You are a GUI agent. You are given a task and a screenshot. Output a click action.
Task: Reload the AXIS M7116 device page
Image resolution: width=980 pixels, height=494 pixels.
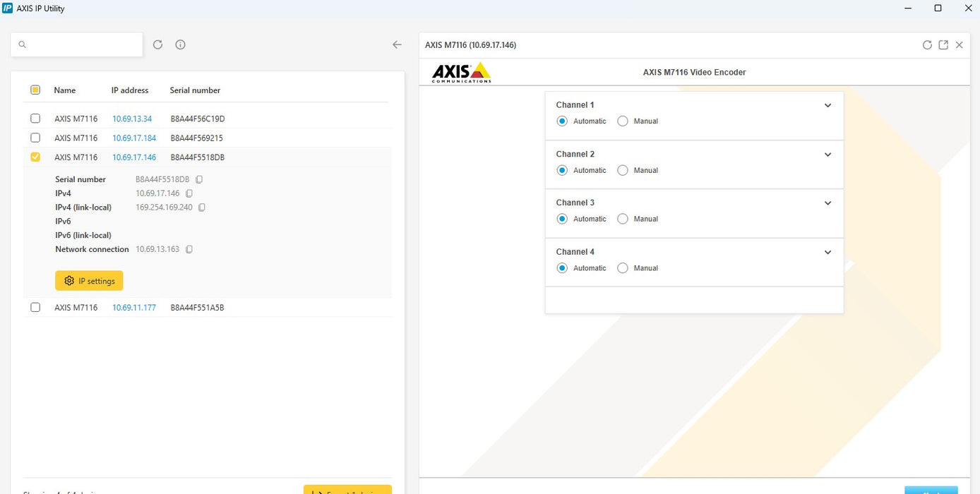927,44
